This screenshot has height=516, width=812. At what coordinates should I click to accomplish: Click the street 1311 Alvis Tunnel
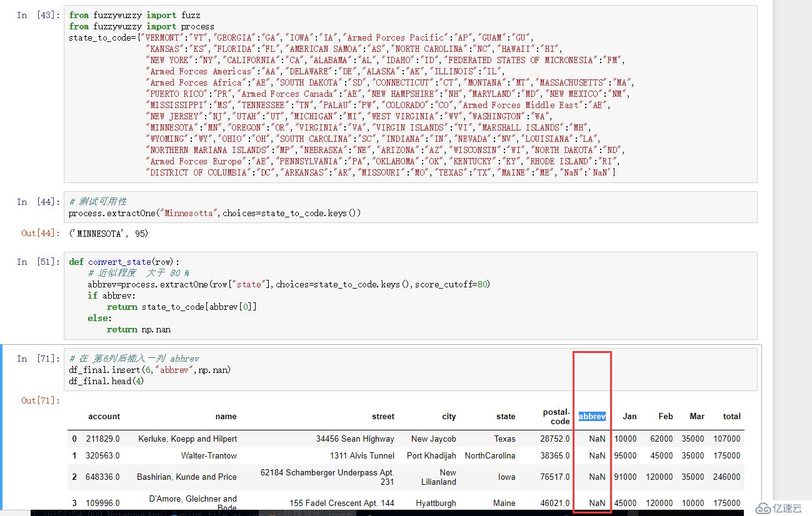click(x=363, y=455)
